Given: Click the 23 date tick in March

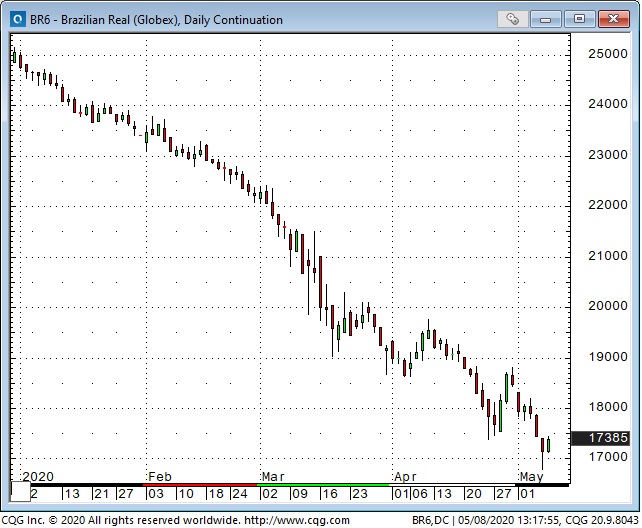Looking at the screenshot, I should point(360,494).
